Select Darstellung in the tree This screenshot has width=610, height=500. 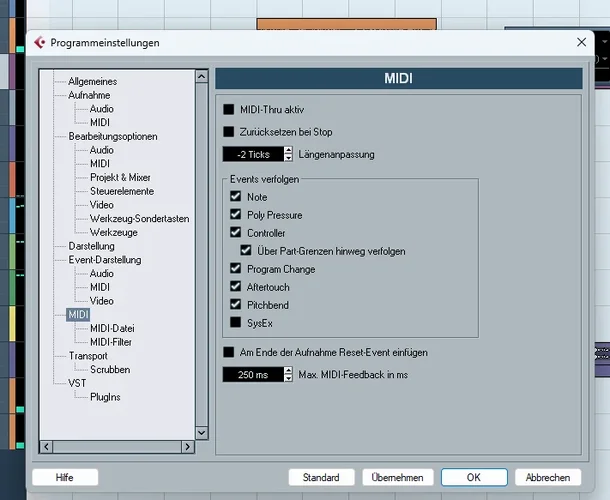click(x=91, y=246)
